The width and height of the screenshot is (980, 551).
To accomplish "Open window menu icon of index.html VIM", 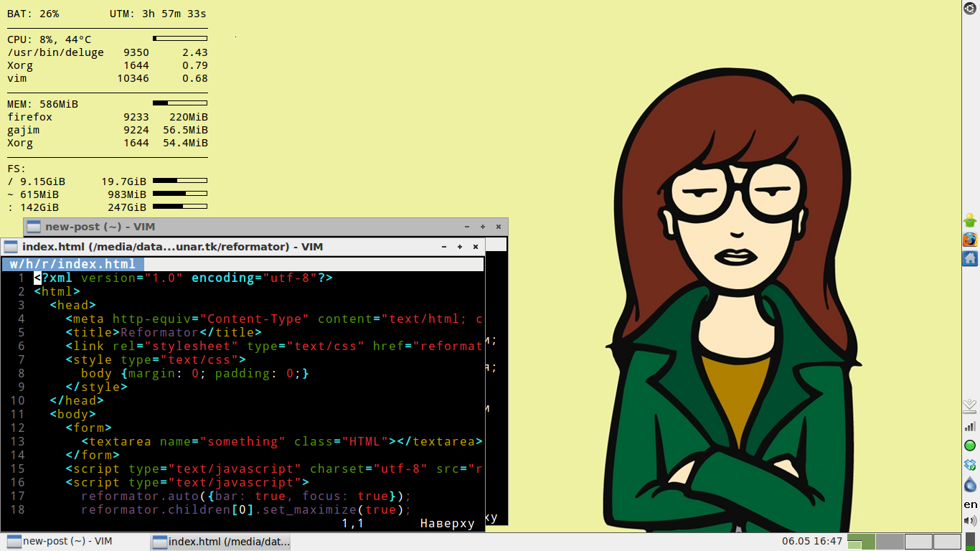I will (x=11, y=247).
